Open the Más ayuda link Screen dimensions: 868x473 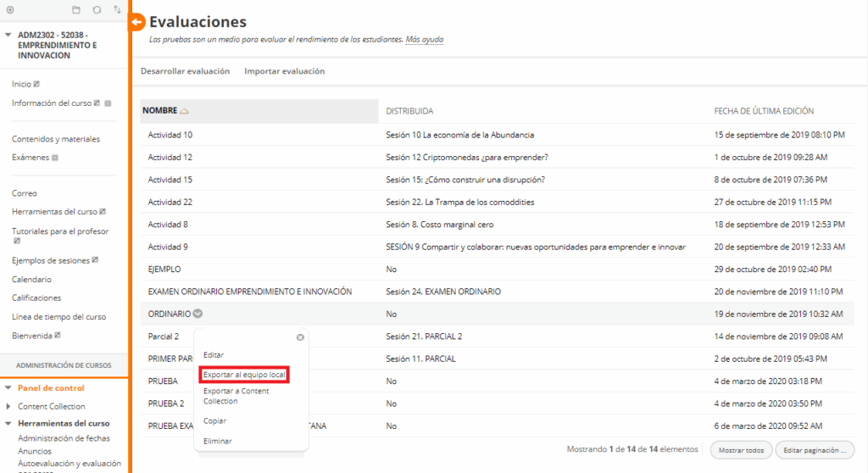coord(424,40)
